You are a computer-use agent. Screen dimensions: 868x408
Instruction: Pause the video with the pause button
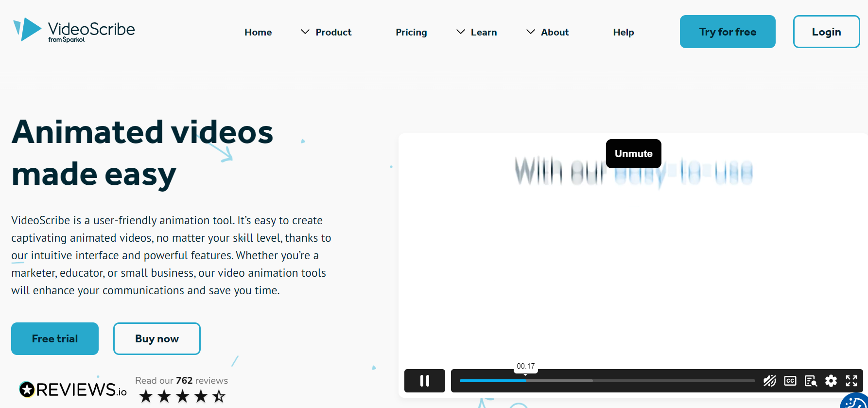click(425, 381)
